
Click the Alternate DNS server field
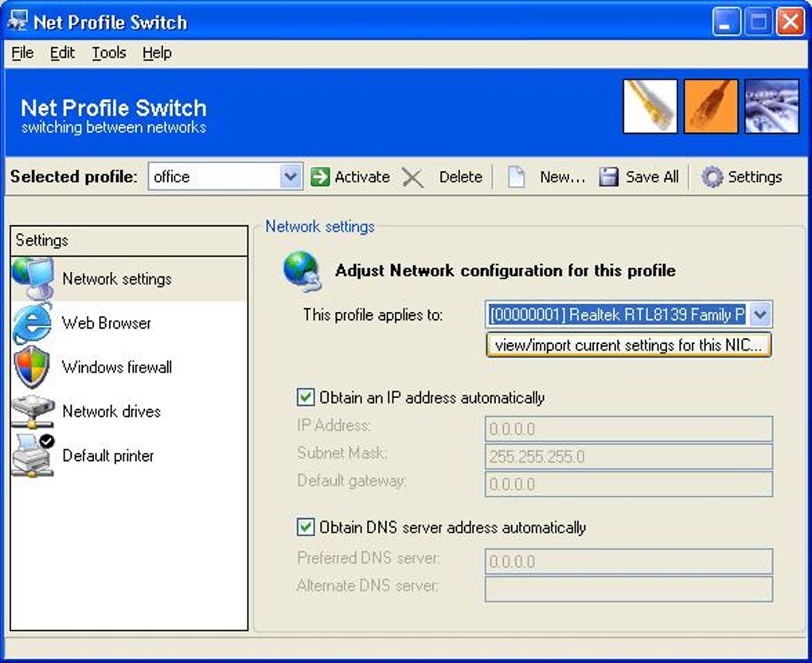click(629, 589)
